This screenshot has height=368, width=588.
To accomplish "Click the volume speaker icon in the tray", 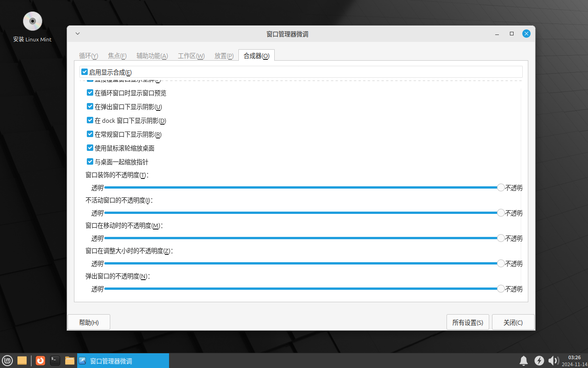I will (554, 361).
